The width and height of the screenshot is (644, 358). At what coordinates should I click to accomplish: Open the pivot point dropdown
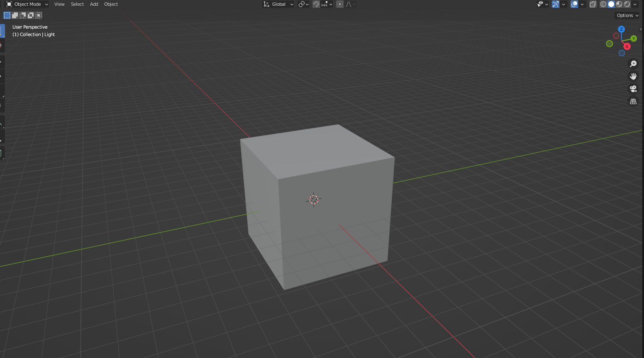[x=304, y=4]
